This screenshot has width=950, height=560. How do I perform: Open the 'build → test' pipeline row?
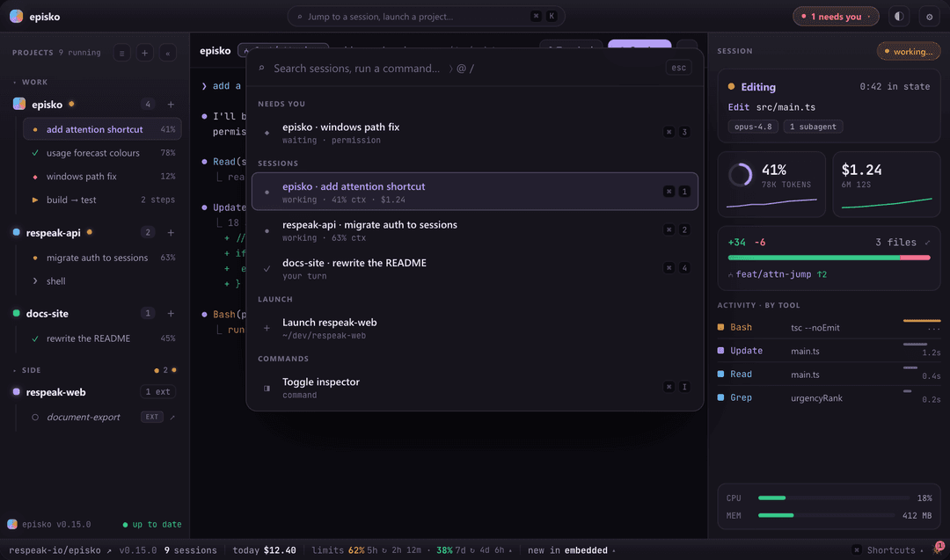pyautogui.click(x=102, y=200)
